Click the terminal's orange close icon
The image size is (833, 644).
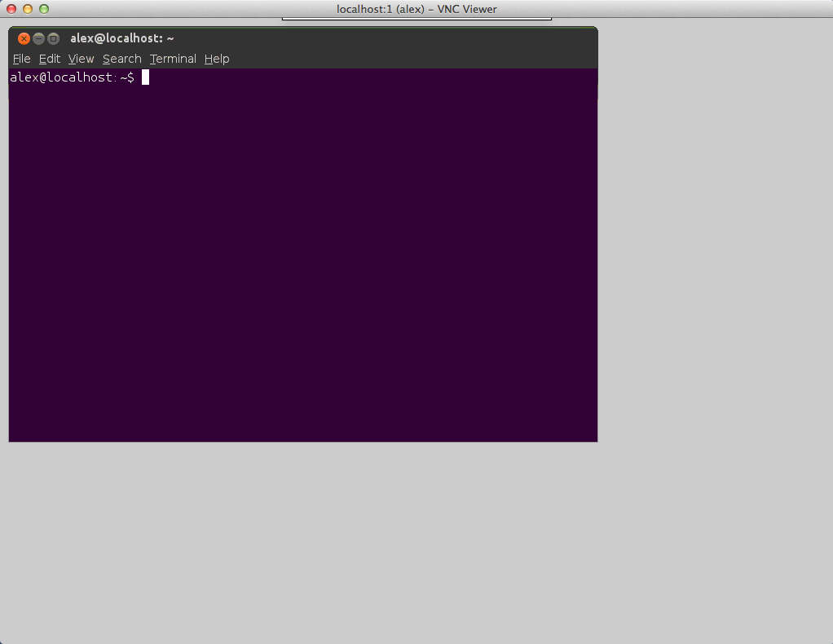pos(24,38)
